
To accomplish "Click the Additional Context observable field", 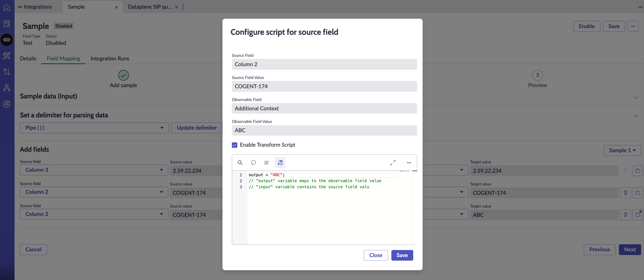I will click(x=324, y=108).
